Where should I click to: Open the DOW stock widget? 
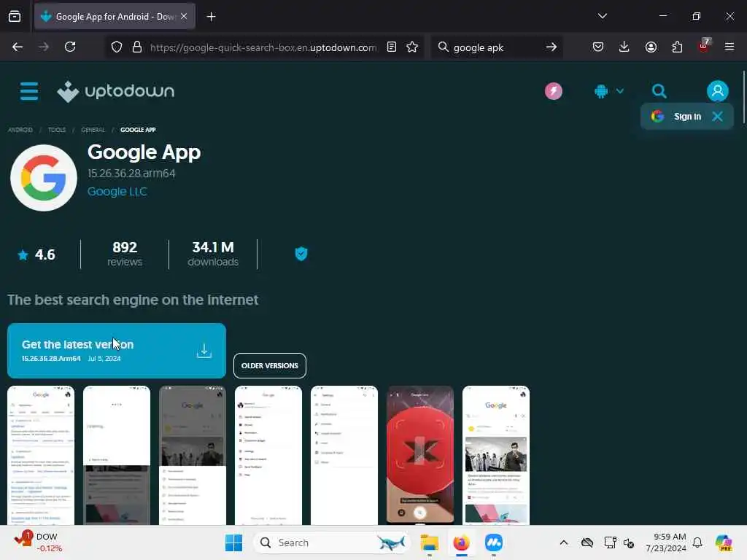tap(38, 542)
